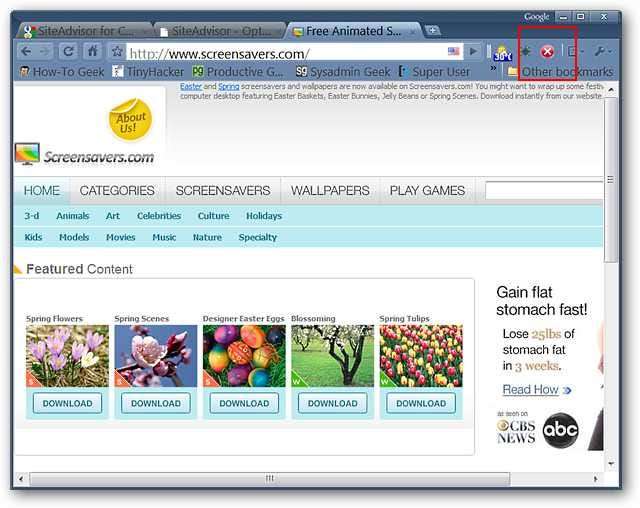Open the How-To Geek bookmark
Screen dimensions: 640x508
[62, 72]
